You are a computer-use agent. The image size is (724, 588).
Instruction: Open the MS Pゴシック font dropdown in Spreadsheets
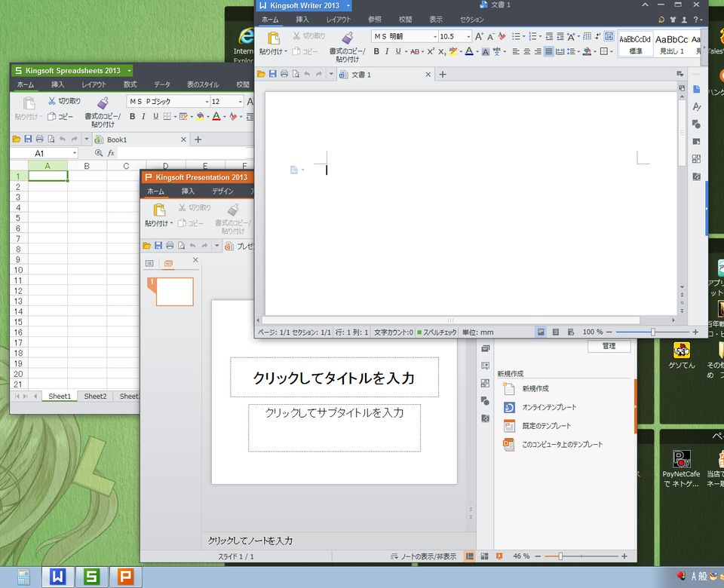click(x=207, y=102)
